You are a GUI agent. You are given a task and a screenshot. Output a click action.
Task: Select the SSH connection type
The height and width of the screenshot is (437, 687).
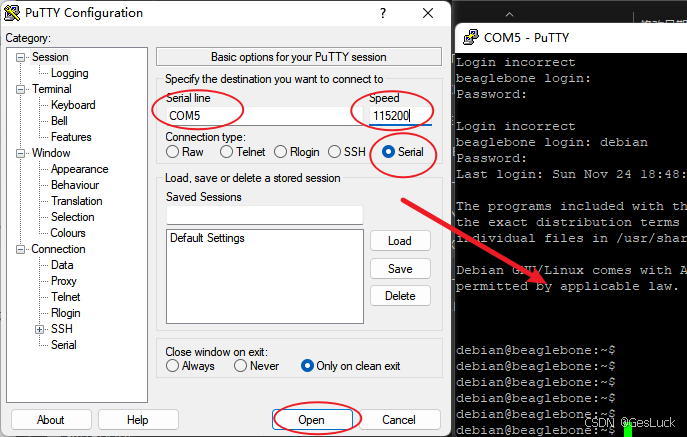334,152
